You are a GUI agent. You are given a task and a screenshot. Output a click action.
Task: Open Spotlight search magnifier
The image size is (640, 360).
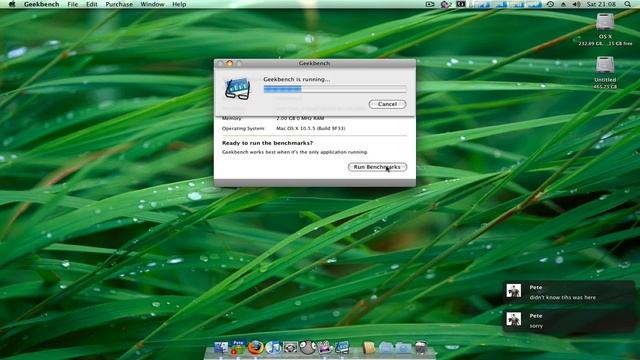click(x=627, y=4)
